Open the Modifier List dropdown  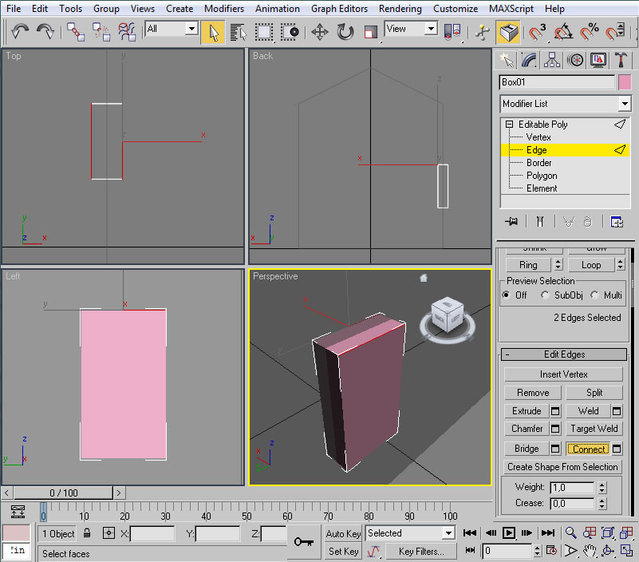566,104
